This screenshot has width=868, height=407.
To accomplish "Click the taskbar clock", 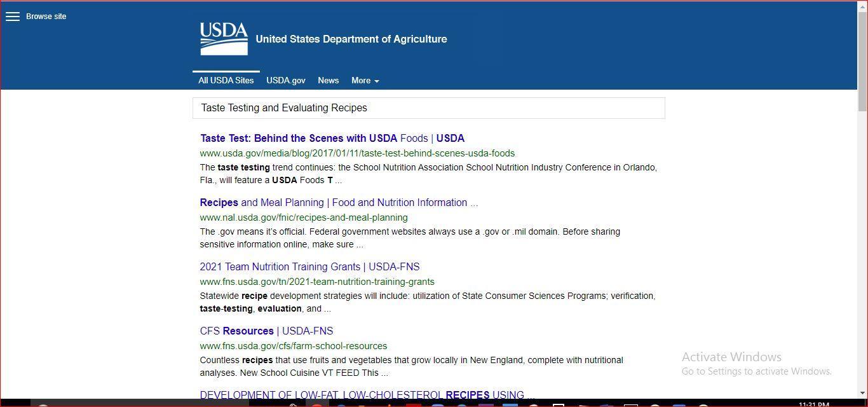I will [814, 404].
